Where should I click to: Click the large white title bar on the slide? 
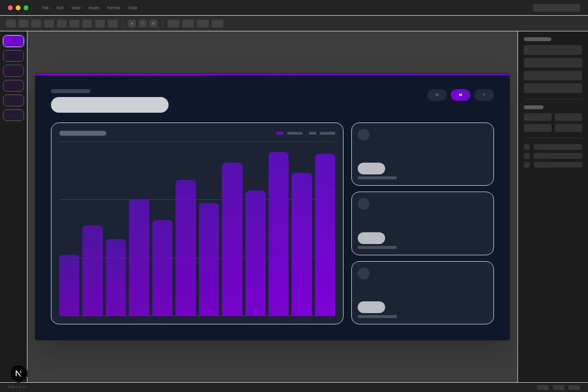click(110, 105)
